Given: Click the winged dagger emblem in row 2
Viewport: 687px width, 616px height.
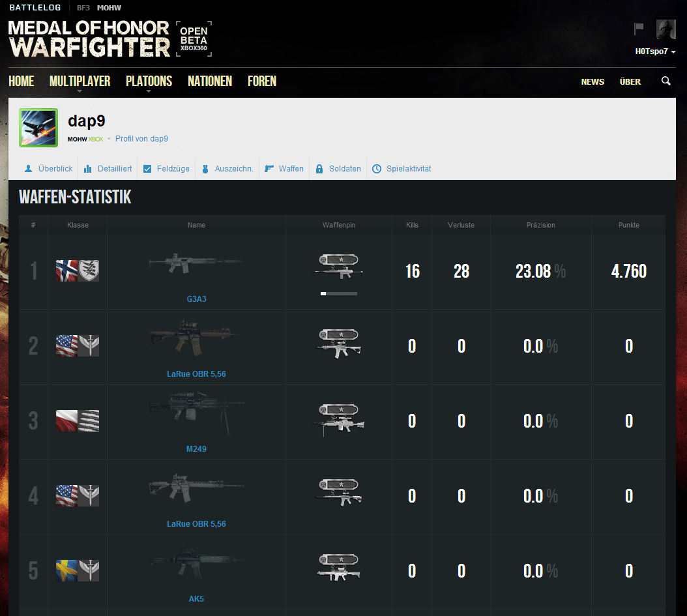Looking at the screenshot, I should tap(89, 345).
